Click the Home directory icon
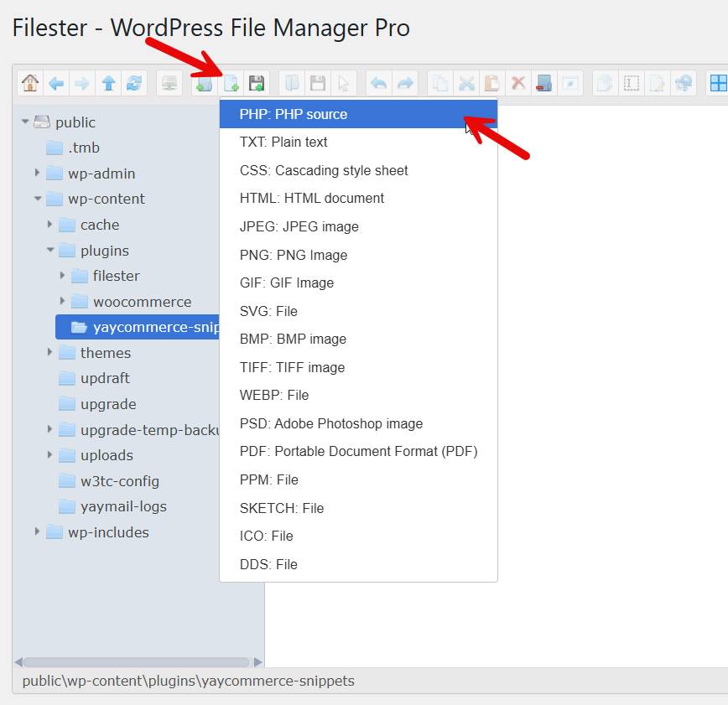728x705 pixels. tap(30, 83)
